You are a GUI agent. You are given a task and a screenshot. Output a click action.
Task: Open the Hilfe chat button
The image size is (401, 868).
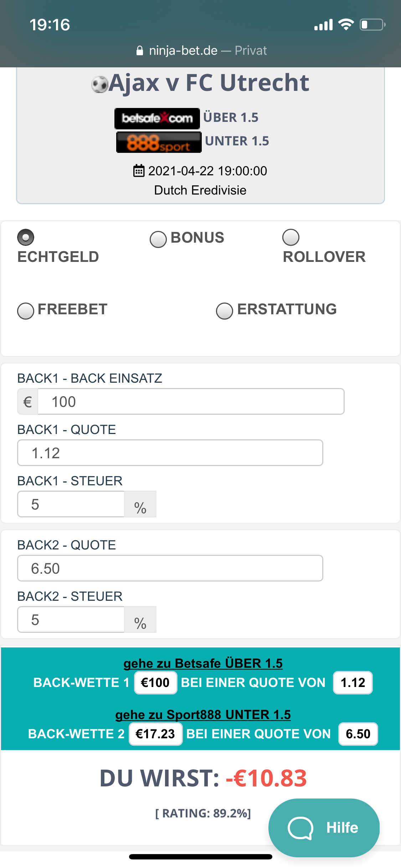(324, 827)
